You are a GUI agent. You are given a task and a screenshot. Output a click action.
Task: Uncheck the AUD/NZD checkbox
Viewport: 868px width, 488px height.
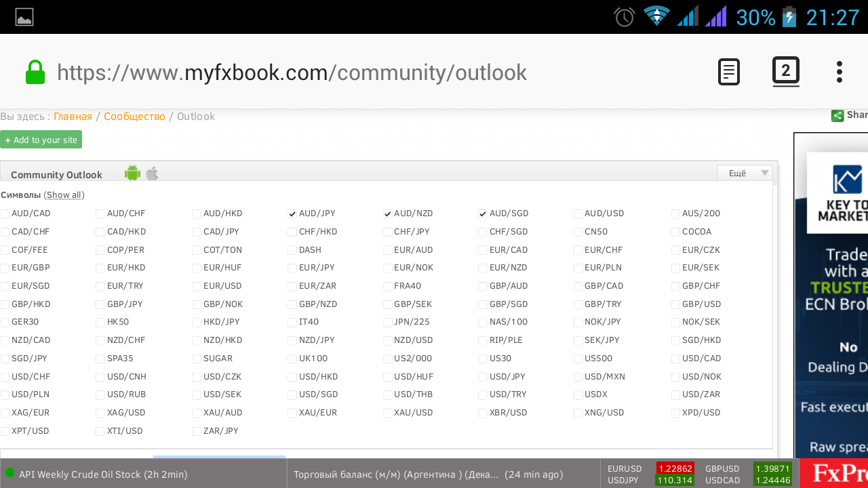(388, 214)
